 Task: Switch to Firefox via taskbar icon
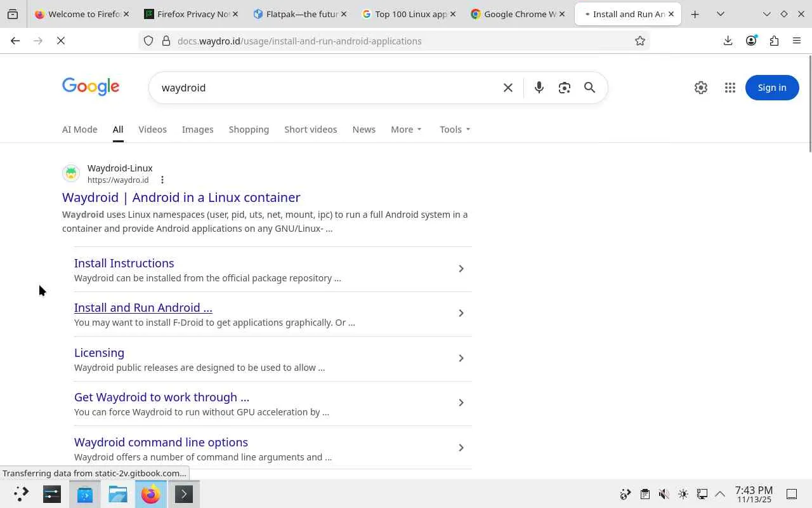coord(151,494)
